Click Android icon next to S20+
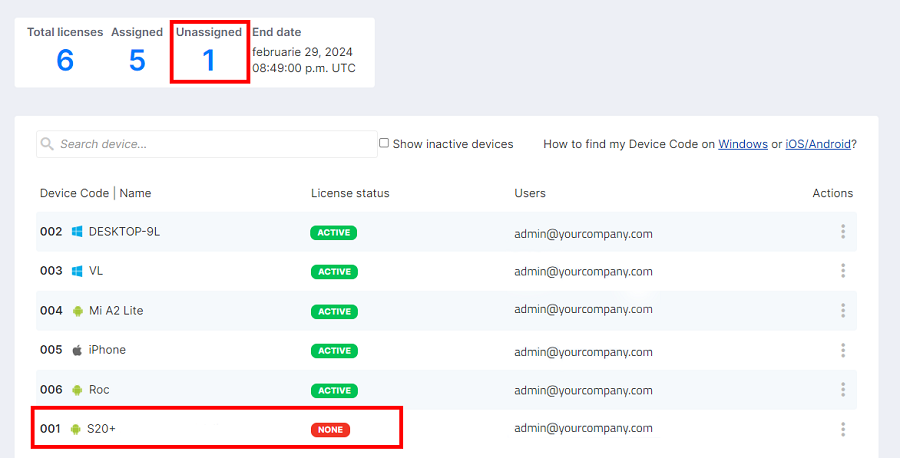Screen dimensions: 900x458 (x=77, y=429)
